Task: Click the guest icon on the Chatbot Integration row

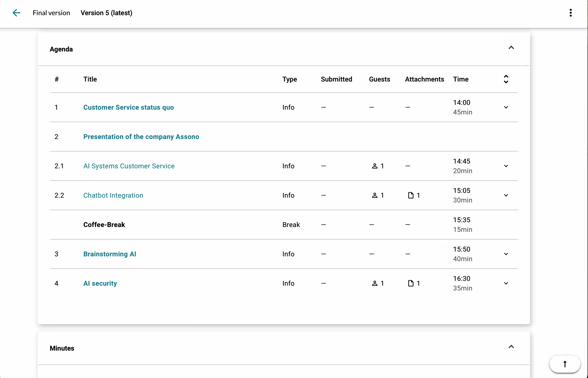Action: tap(375, 195)
